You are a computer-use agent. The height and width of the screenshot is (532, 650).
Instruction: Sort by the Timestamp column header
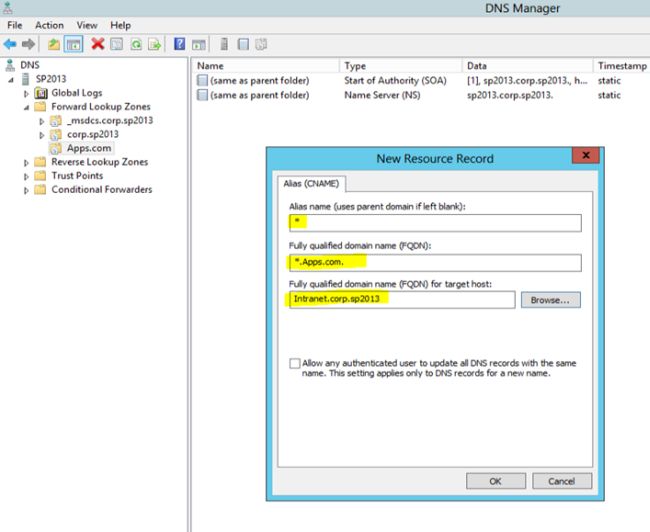tap(621, 66)
